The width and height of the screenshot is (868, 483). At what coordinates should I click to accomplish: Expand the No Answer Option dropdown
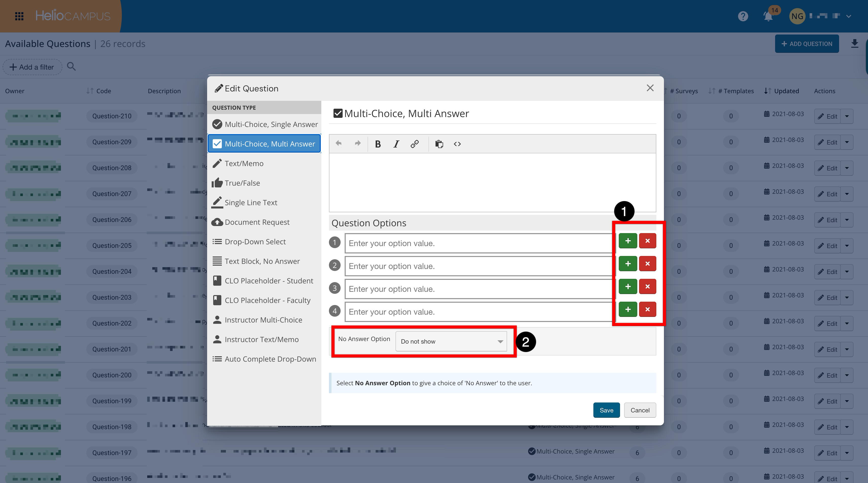click(x=451, y=342)
